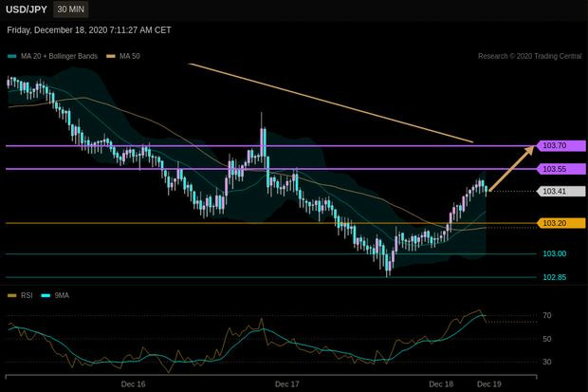This screenshot has width=588, height=392.
Task: Click the Dec 18 date axis label
Action: click(x=441, y=384)
